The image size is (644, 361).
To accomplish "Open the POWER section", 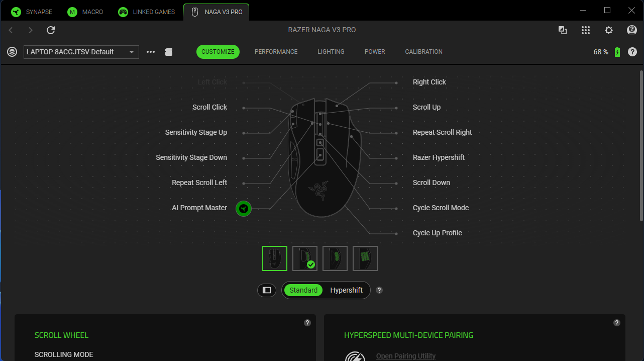I will pos(375,52).
